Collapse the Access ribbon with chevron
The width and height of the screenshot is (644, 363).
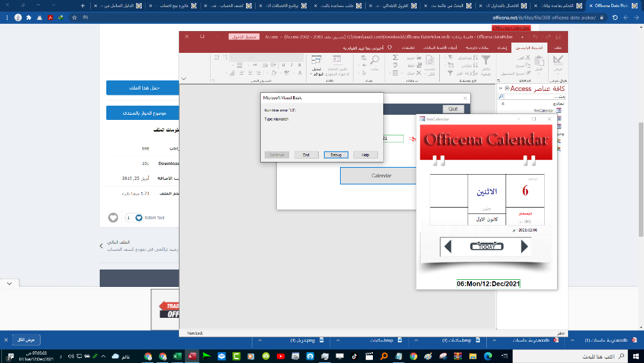(x=184, y=79)
